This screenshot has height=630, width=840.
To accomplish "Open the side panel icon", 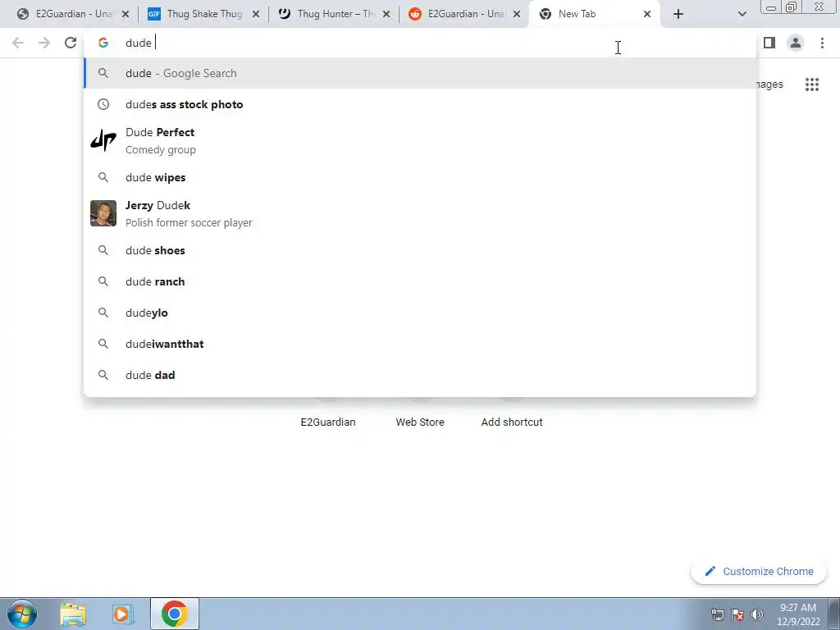I will 769,43.
